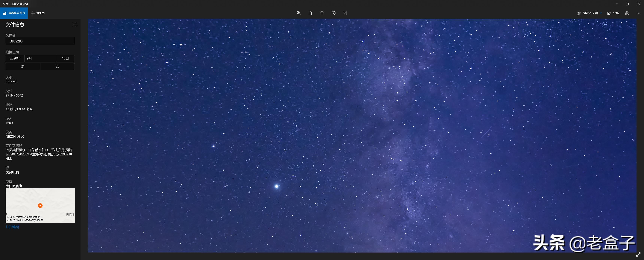
Task: Rotate the photo using rotate icon
Action: (333, 13)
